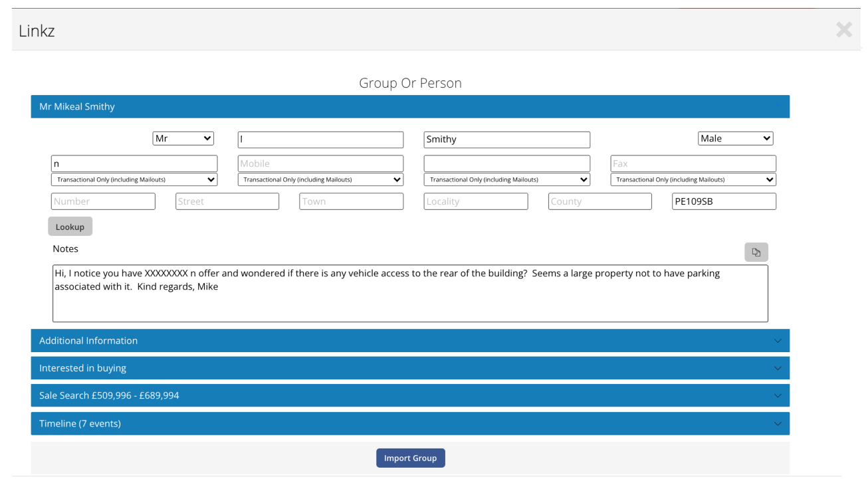Click the Fax input field
The image size is (868, 489).
[693, 163]
